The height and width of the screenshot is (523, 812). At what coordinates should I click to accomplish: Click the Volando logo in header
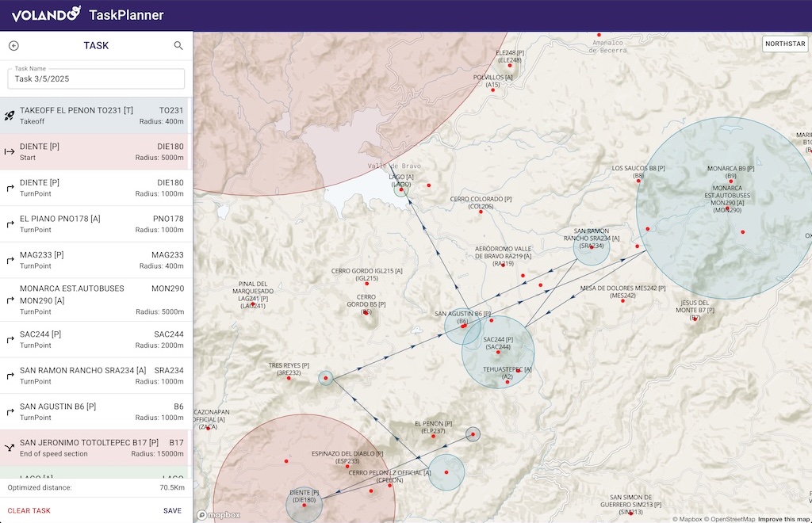click(x=46, y=14)
